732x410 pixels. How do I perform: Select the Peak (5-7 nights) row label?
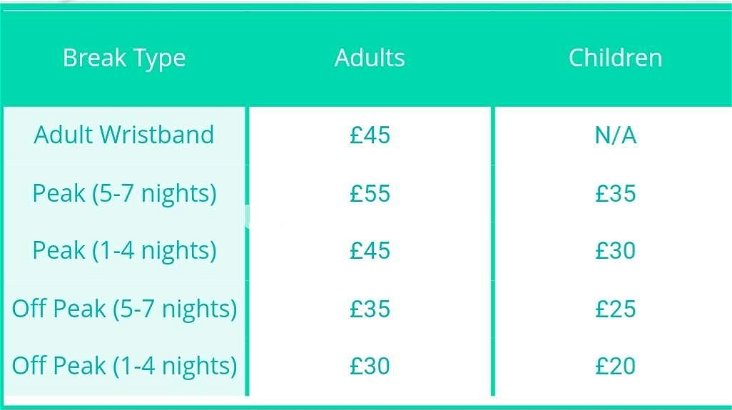pyautogui.click(x=124, y=193)
